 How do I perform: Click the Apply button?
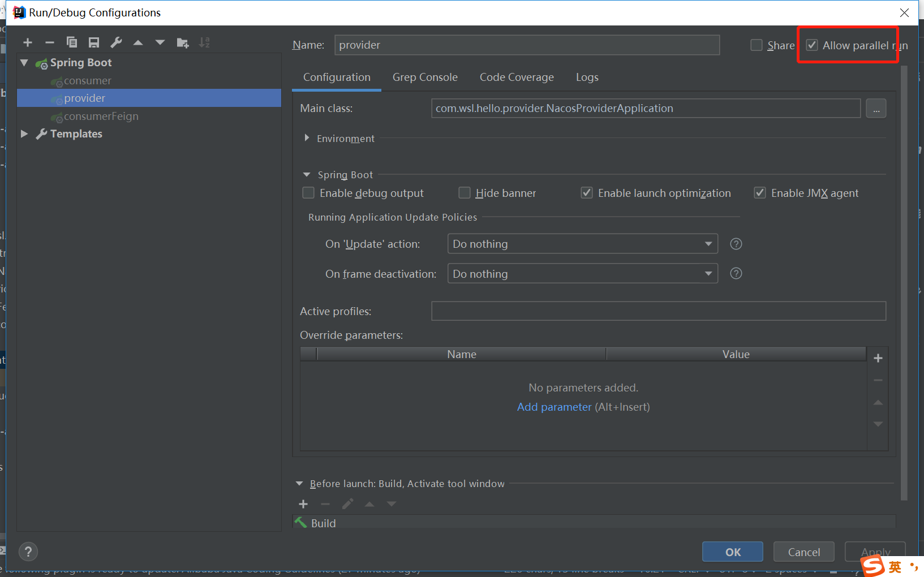click(875, 552)
